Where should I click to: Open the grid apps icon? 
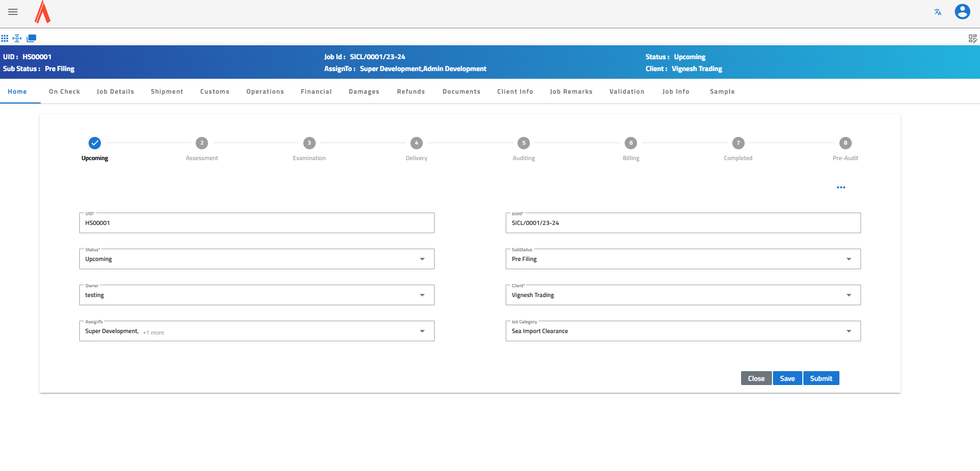(5, 38)
